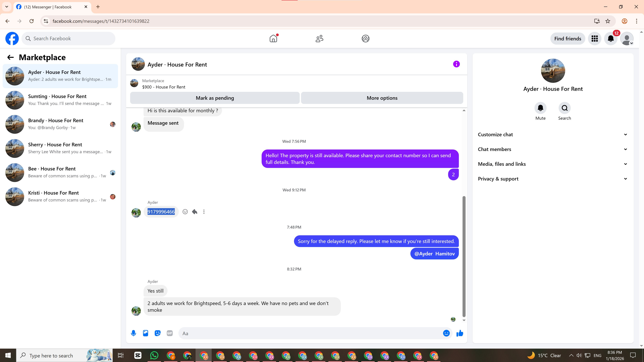The height and width of the screenshot is (362, 644).
Task: Mute this conversation with bell icon
Action: pos(540,108)
